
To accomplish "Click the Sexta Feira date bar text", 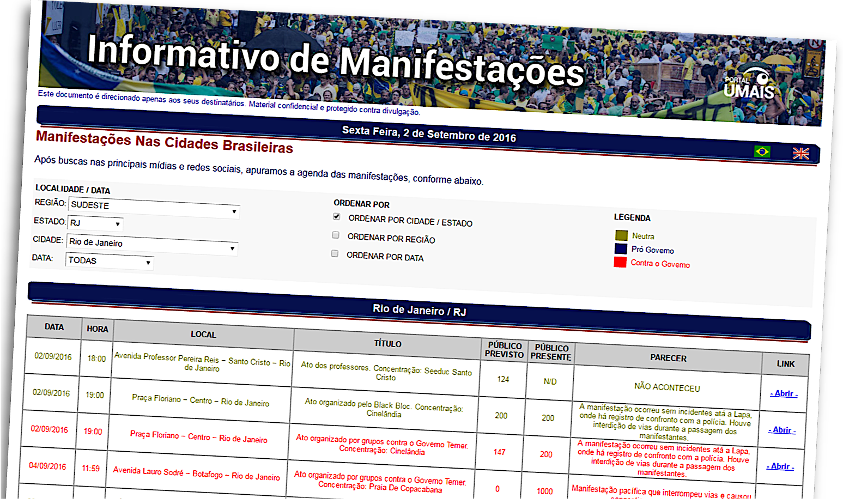I will pos(429,133).
